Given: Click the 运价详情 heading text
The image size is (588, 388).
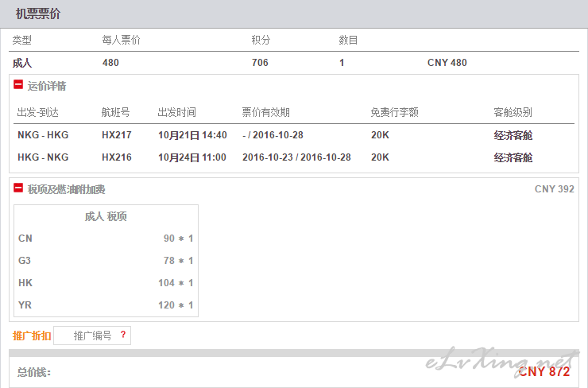Looking at the screenshot, I should click(47, 86).
